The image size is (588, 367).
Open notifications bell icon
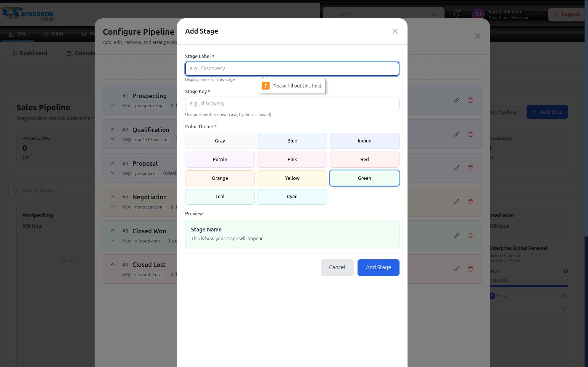click(x=456, y=14)
